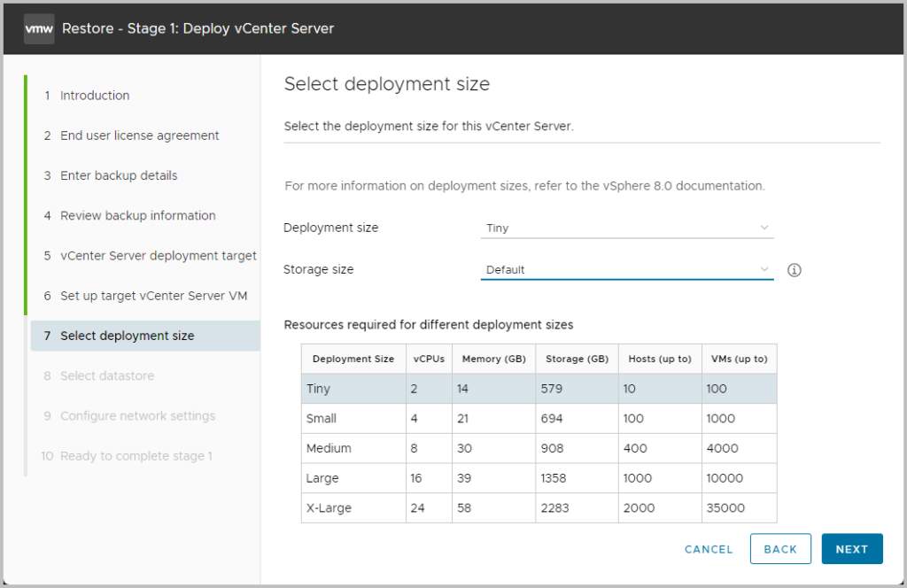Select the Select deployment size step
907x588 pixels.
click(127, 336)
